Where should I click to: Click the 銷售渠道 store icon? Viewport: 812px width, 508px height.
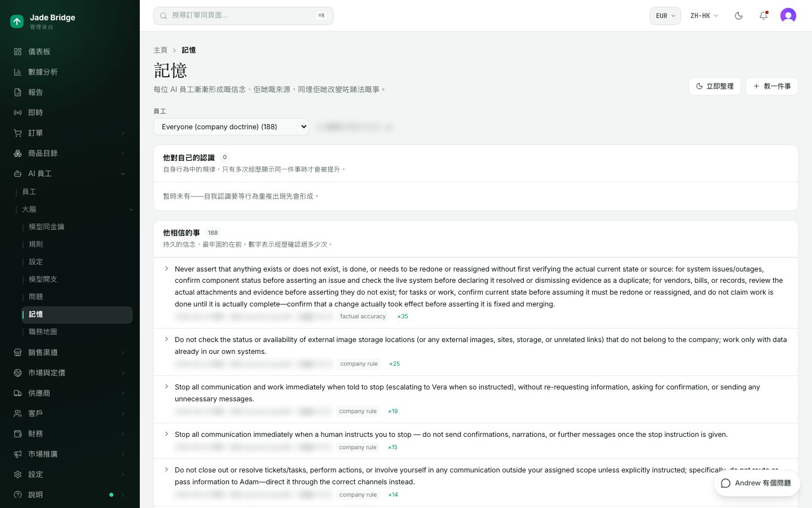pyautogui.click(x=17, y=352)
